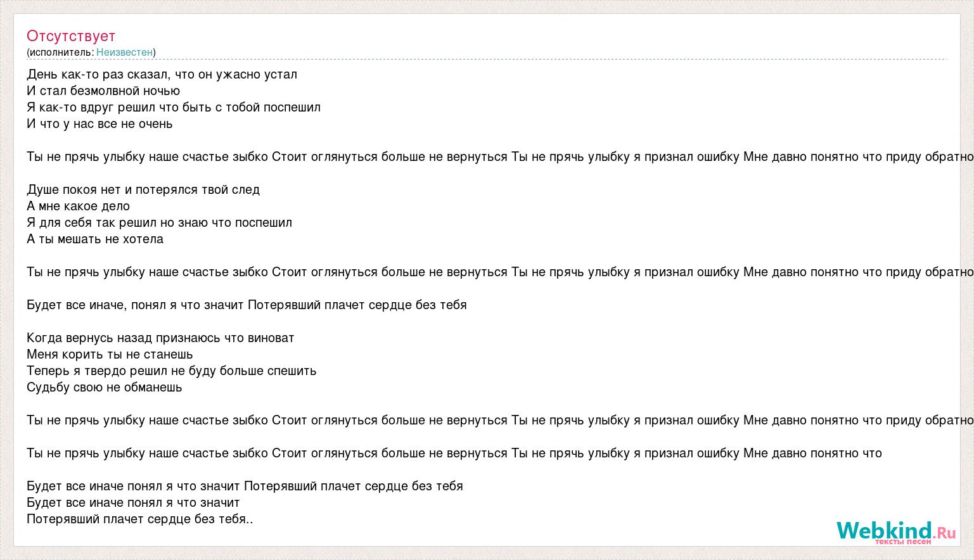
Task: Click the line Судьбу свою не обманешь
Action: (105, 387)
